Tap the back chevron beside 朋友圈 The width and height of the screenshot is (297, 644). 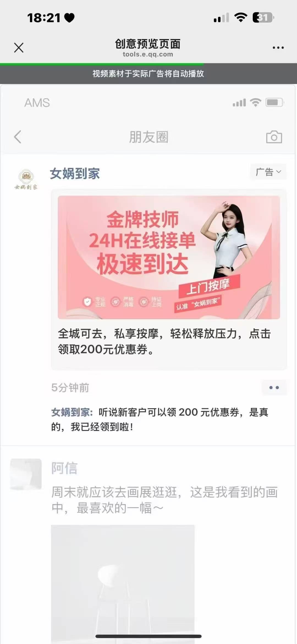(x=18, y=137)
